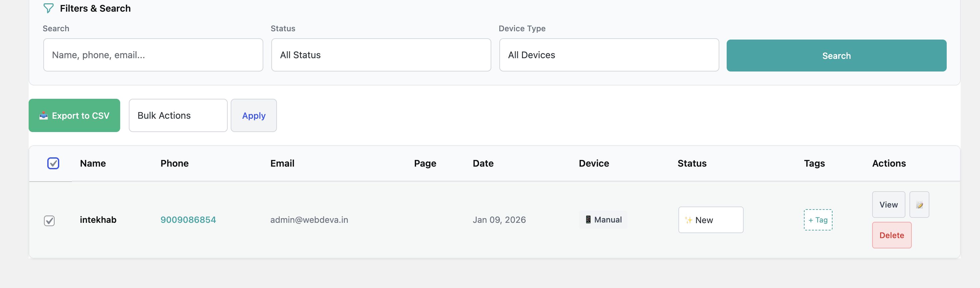Click the note edit icon button
This screenshot has width=980, height=288.
pos(919,205)
